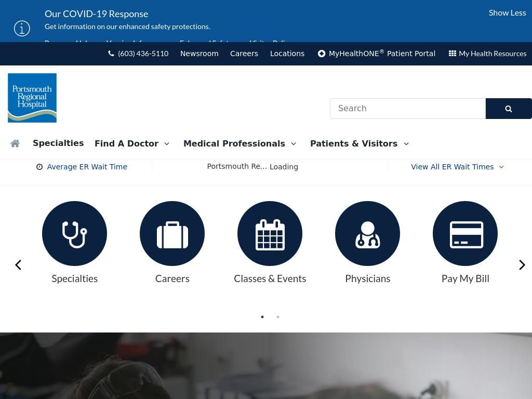Expand Patients & Visitors chevron
Image resolution: width=532 pixels, height=399 pixels.
coord(406,144)
